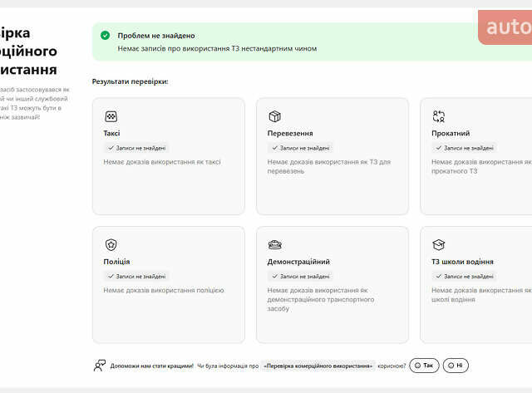The width and height of the screenshot is (532, 393).
Task: Click the car icon above Демонстраційний
Action: tap(274, 245)
